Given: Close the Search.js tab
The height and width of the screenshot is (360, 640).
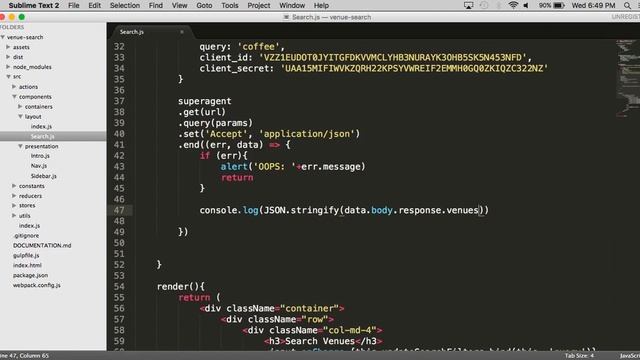Looking at the screenshot, I should [x=182, y=32].
